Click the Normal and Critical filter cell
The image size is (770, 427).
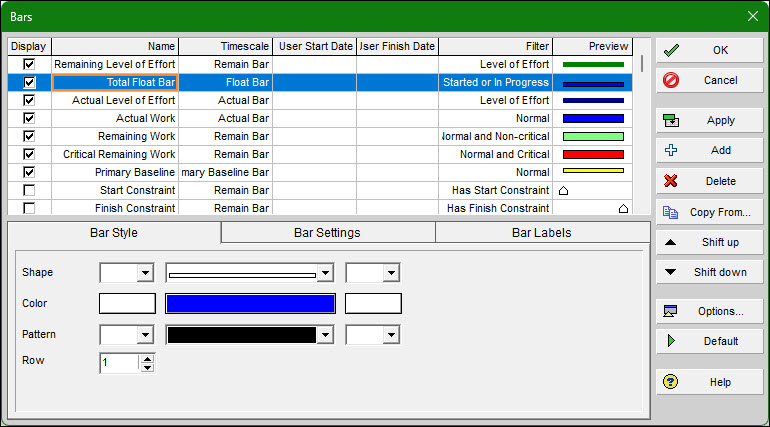[495, 154]
